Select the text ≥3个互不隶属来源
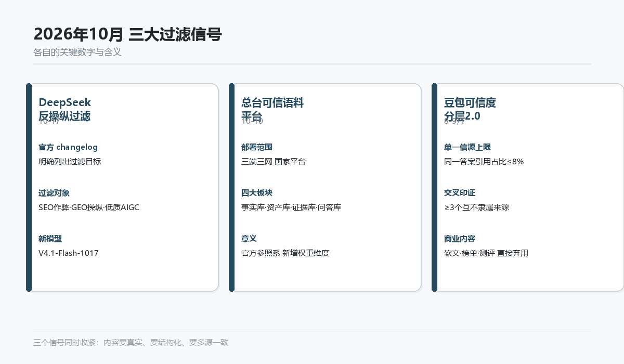 [x=477, y=207]
